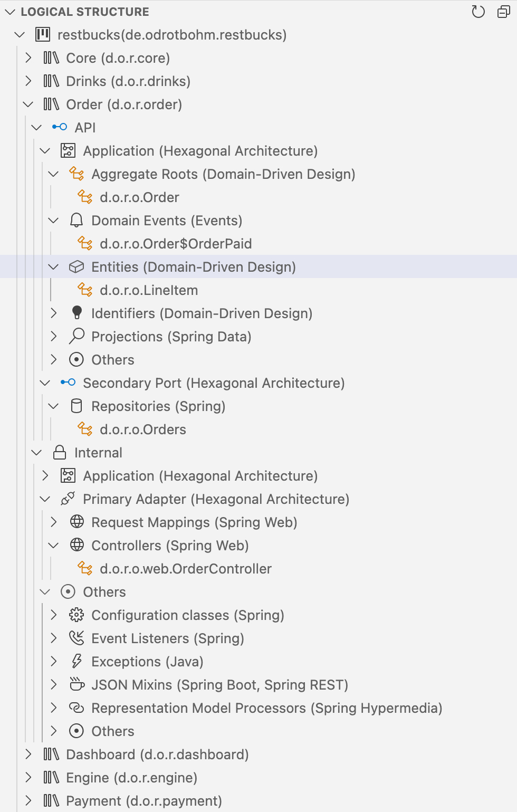Image resolution: width=517 pixels, height=812 pixels.
Task: Open d.o.r.o.Orders repository entry
Action: coord(142,429)
